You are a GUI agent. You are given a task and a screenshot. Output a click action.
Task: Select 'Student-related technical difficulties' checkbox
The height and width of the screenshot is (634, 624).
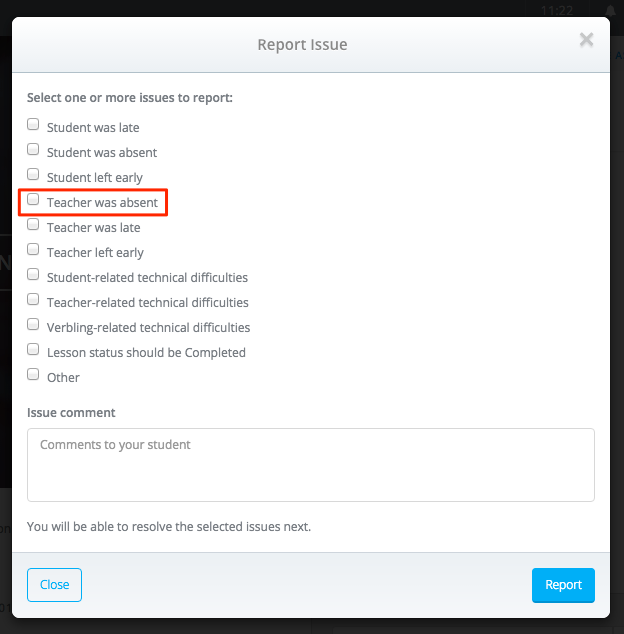coord(33,275)
